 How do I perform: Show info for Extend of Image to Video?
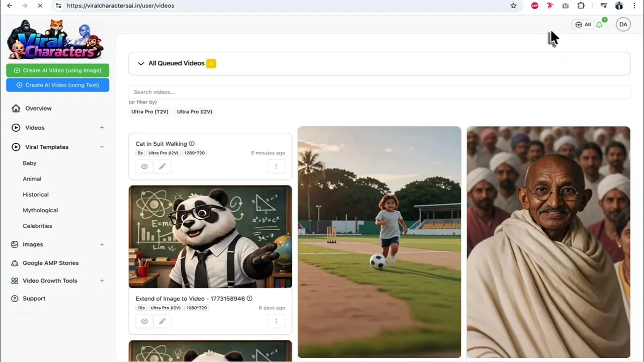pos(250,299)
